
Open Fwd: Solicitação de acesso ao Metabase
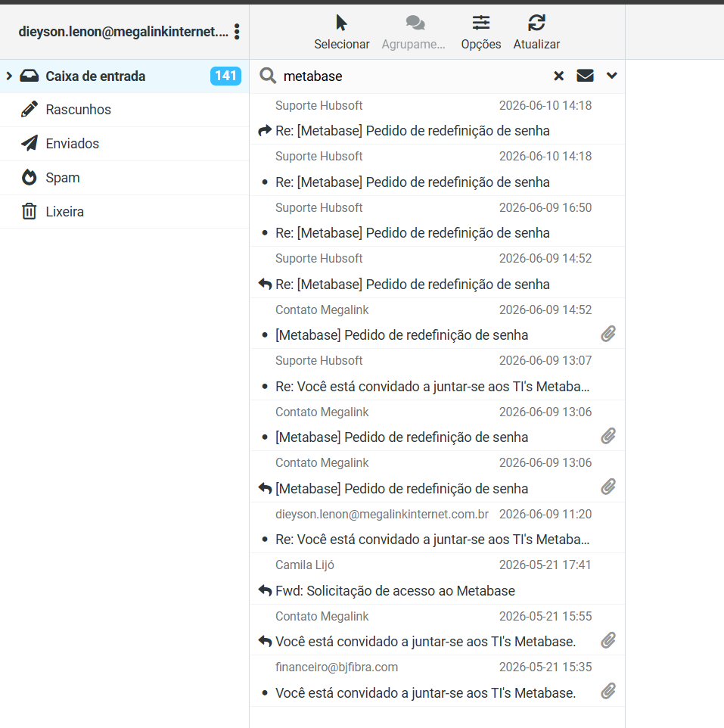tap(437, 578)
